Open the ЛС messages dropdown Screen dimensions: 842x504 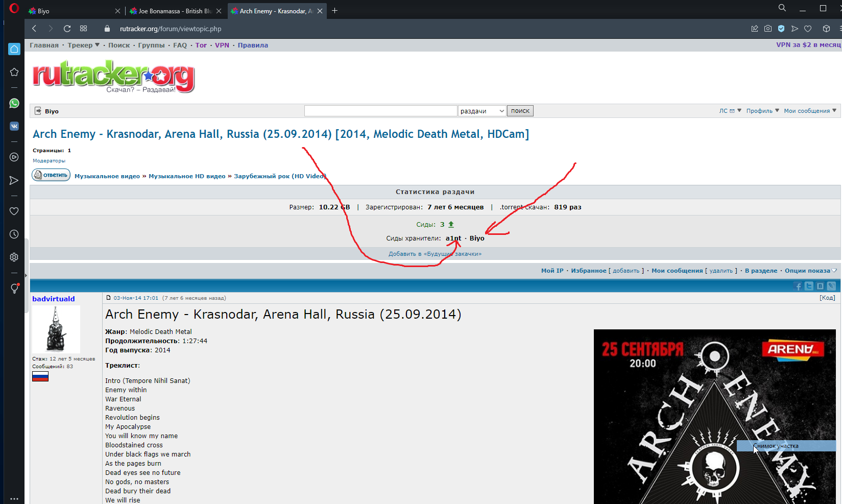730,111
